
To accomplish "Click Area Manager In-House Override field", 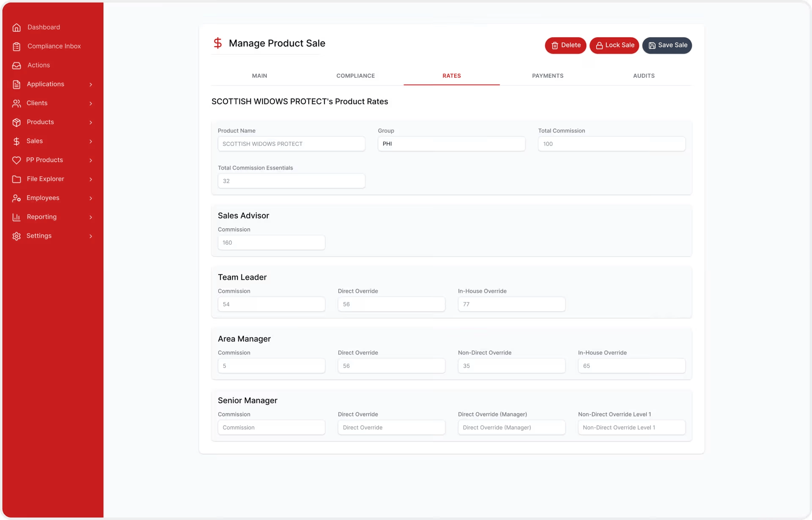I will pyautogui.click(x=632, y=366).
